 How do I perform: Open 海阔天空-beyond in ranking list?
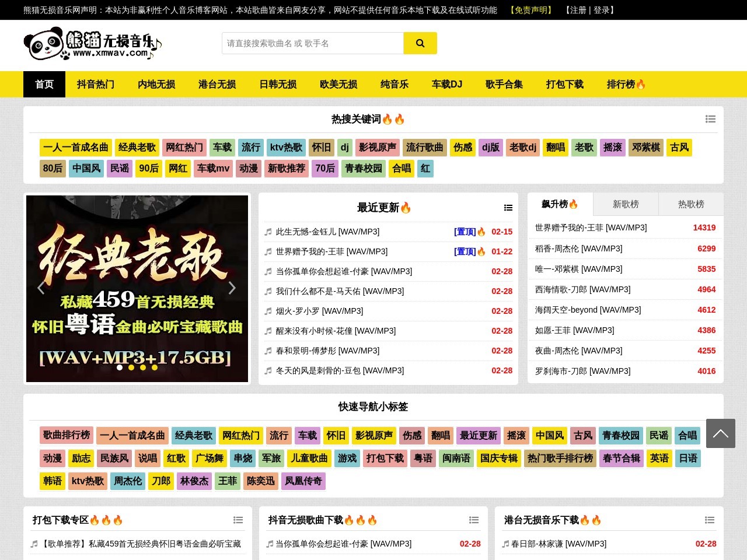[x=588, y=310]
